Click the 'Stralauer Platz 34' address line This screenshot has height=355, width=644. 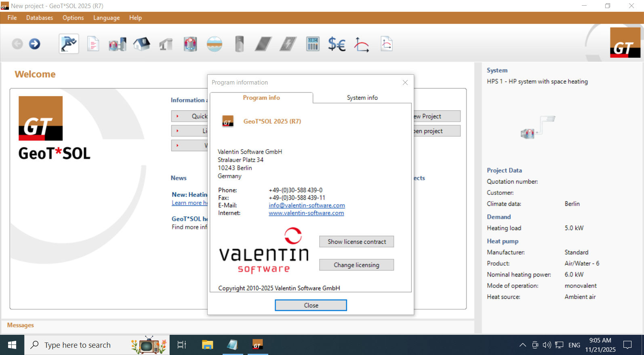[240, 160]
